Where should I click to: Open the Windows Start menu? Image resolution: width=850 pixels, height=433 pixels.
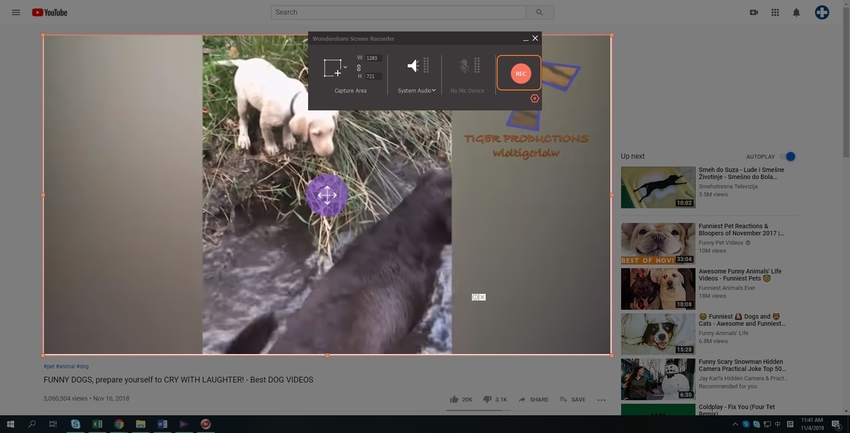pyautogui.click(x=10, y=424)
